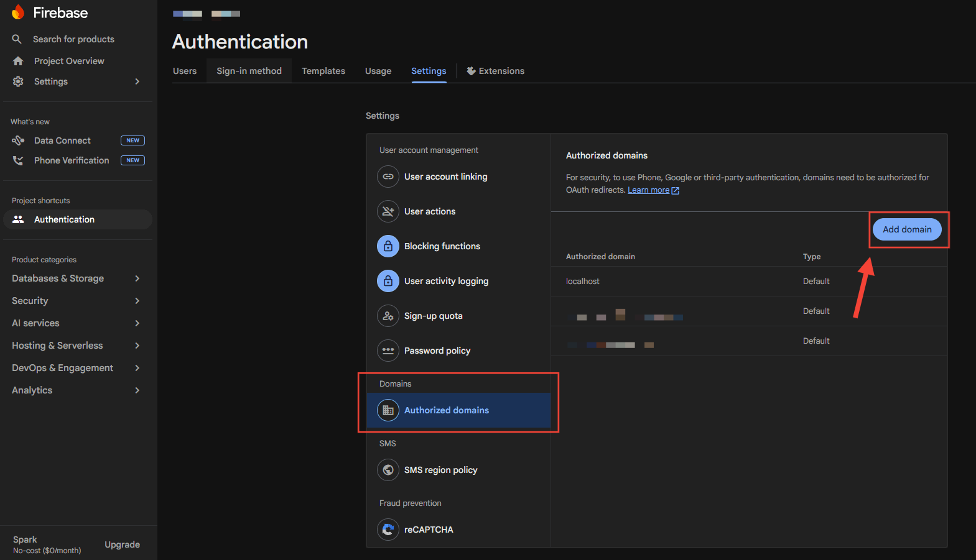Click the Project Overview home icon
The width and height of the screenshot is (976, 560).
pos(18,61)
